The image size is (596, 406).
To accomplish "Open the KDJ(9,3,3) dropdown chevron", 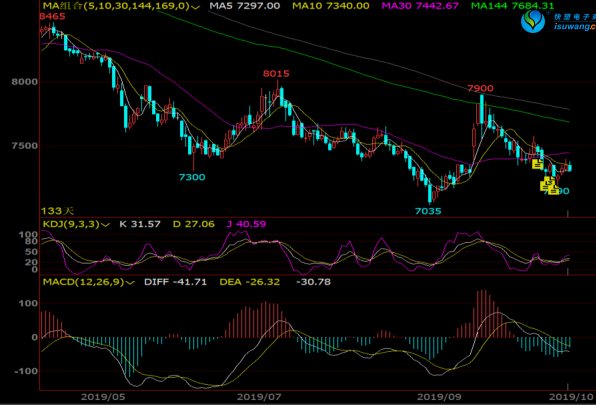I will pyautogui.click(x=106, y=225).
